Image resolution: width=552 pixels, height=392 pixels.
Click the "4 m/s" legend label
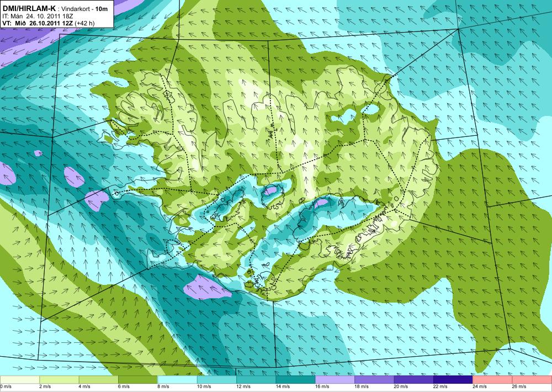tap(84, 386)
